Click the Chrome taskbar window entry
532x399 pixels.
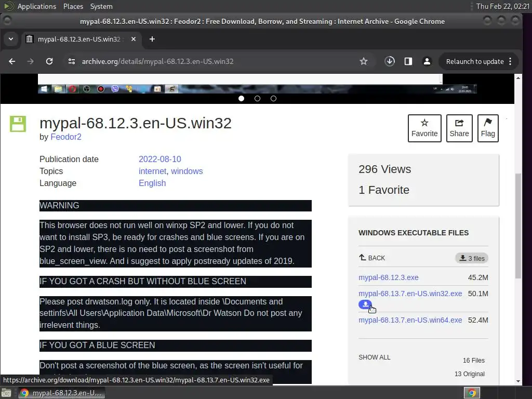[61, 393]
